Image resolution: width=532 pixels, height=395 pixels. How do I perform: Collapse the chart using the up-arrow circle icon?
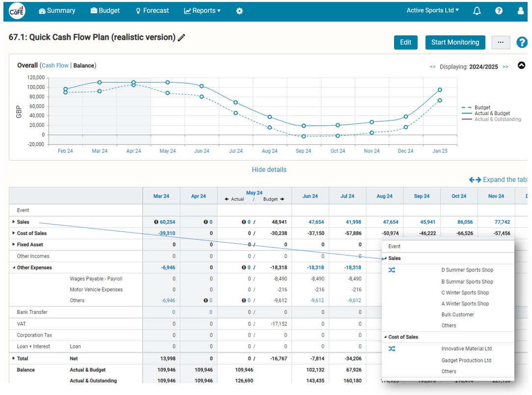point(522,65)
